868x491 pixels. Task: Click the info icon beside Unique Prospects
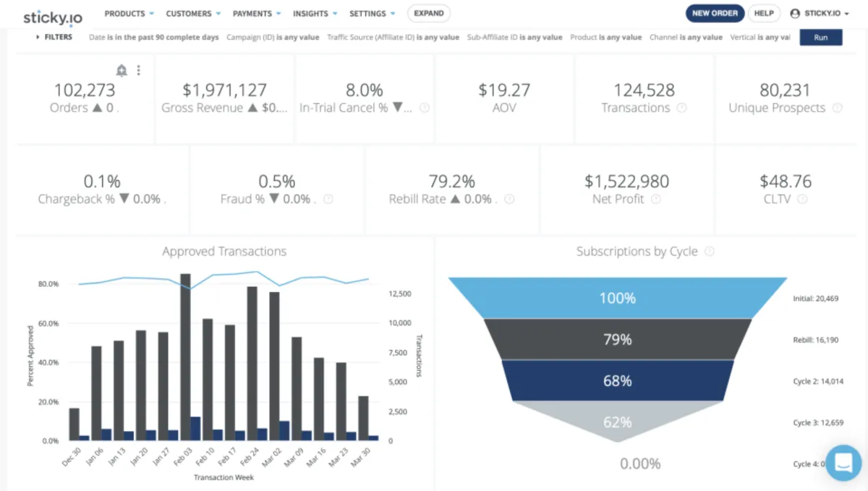pyautogui.click(x=837, y=108)
